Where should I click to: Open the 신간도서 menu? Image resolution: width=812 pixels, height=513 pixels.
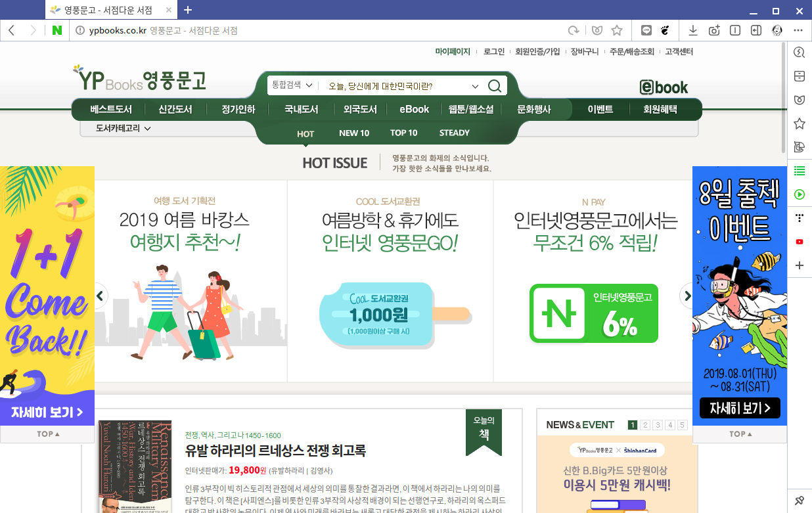(x=175, y=110)
